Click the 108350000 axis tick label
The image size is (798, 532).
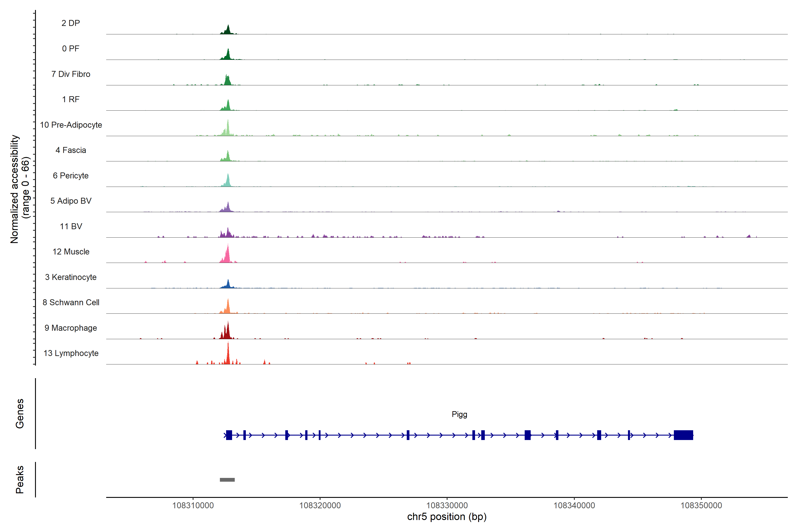click(x=701, y=505)
